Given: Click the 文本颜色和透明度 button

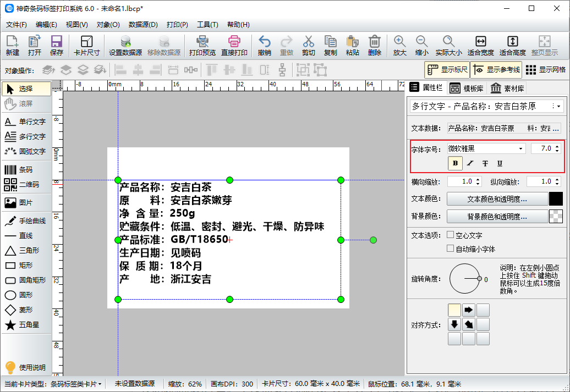Looking at the screenshot, I should coord(497,199).
